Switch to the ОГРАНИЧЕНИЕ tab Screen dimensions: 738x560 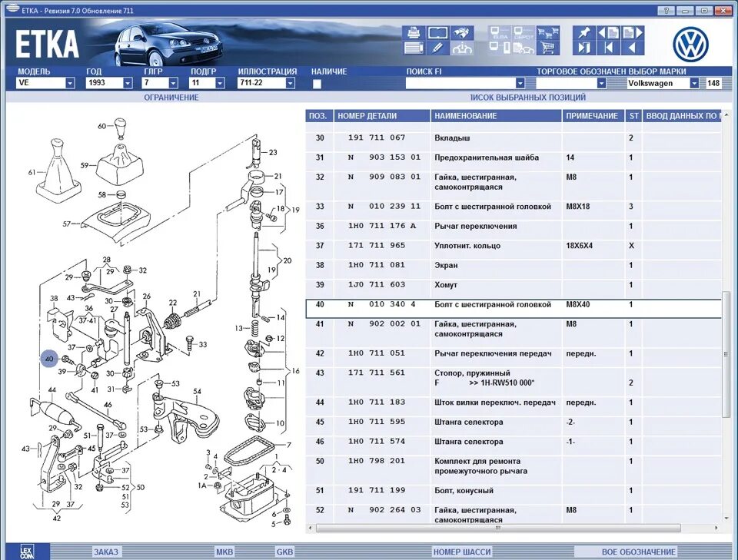coord(171,98)
